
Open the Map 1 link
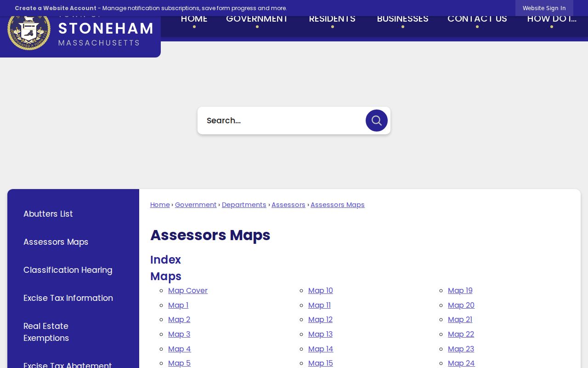click(178, 305)
